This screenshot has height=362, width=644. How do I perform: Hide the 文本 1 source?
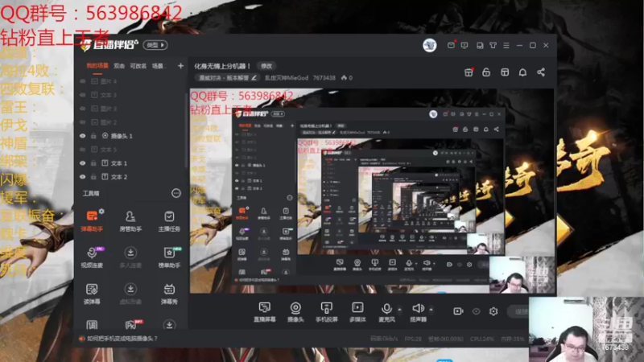pos(83,163)
